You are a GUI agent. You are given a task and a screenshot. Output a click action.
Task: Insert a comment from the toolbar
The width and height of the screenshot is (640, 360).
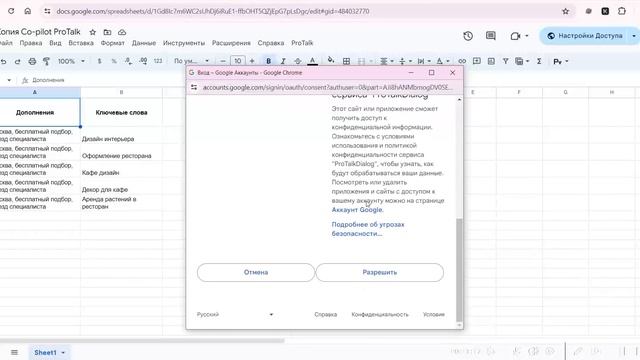[x=476, y=61]
